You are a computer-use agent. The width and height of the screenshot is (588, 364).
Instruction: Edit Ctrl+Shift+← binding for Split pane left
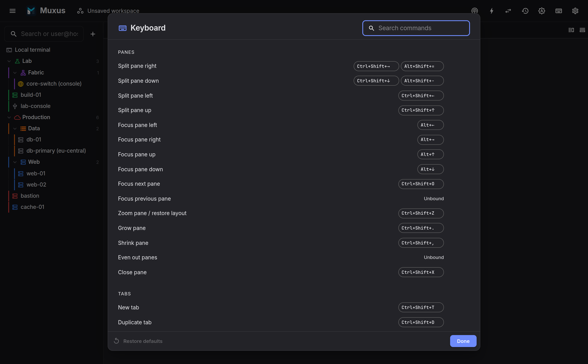421,96
